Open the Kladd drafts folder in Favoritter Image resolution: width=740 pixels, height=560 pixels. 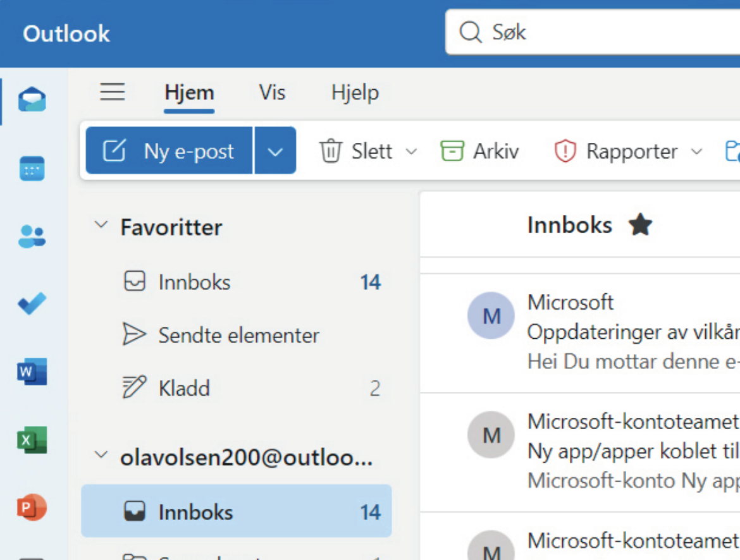tap(184, 388)
